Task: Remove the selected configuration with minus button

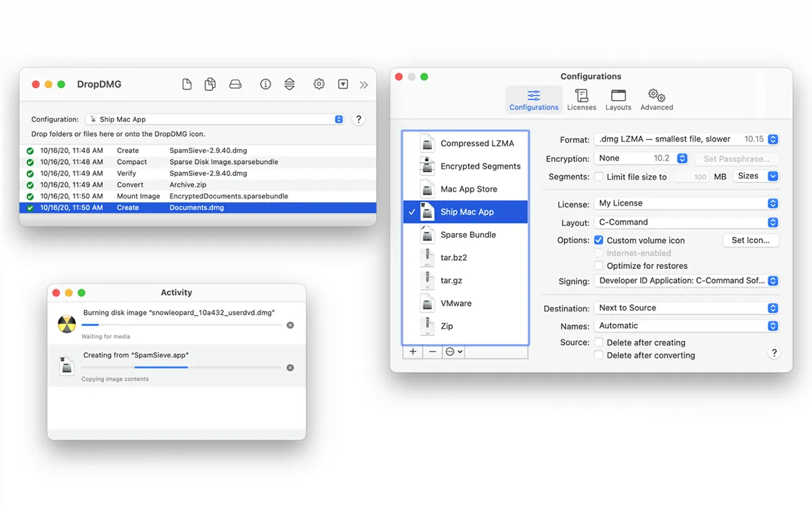Action: tap(432, 352)
